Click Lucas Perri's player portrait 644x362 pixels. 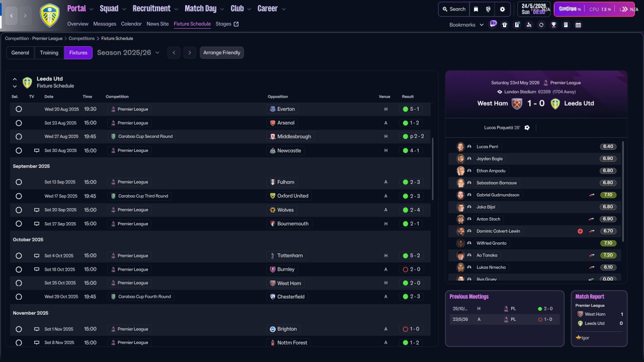click(460, 147)
